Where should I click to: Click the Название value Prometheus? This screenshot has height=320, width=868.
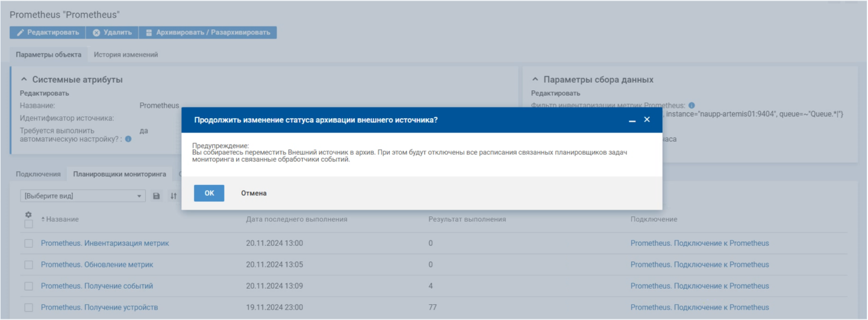coord(160,105)
